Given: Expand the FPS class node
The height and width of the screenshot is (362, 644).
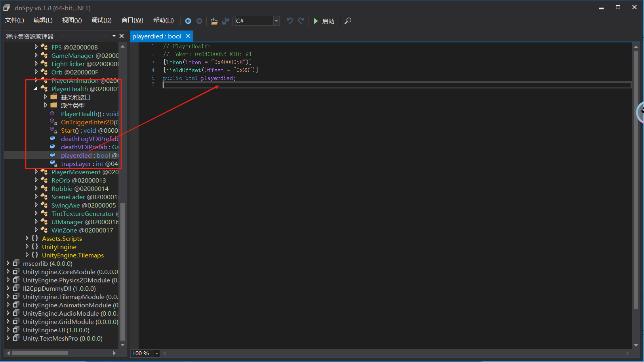Looking at the screenshot, I should click(x=36, y=47).
